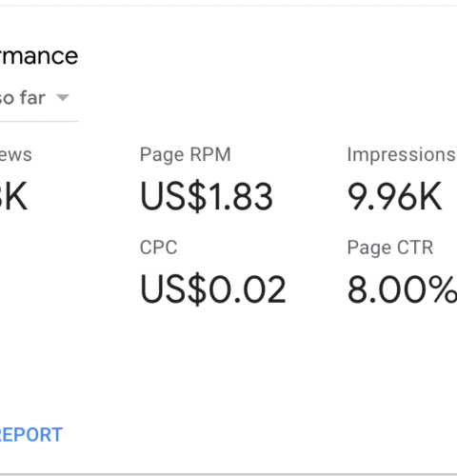
Task: Open the partially visible REPORT link
Action: (x=31, y=434)
